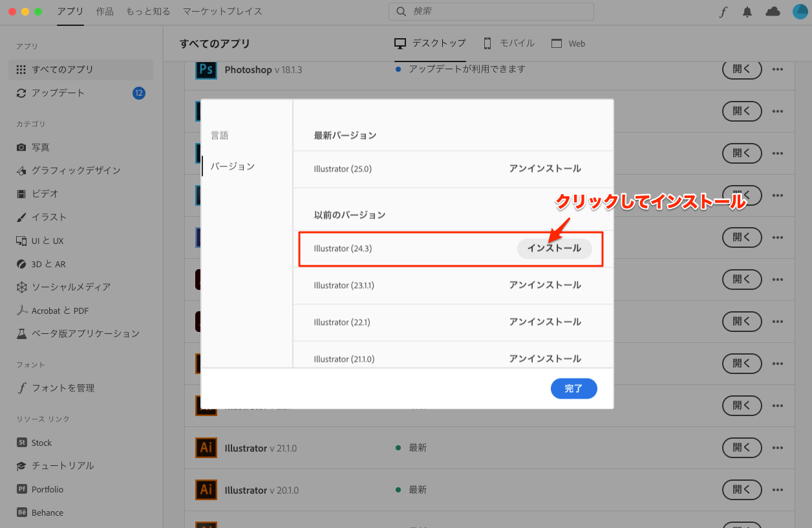812x528 pixels.
Task: Open the more options menu for Photoshop
Action: [778, 69]
